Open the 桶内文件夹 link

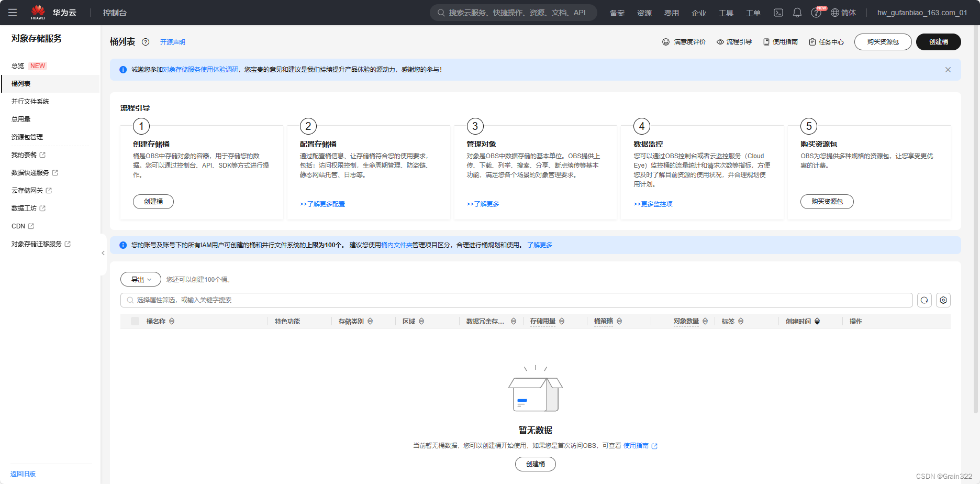coord(397,245)
